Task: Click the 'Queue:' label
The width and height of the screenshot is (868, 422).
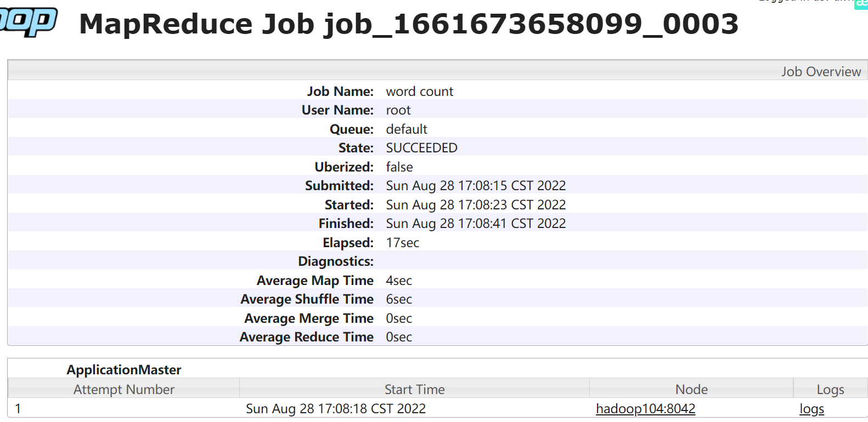Action: [x=352, y=129]
